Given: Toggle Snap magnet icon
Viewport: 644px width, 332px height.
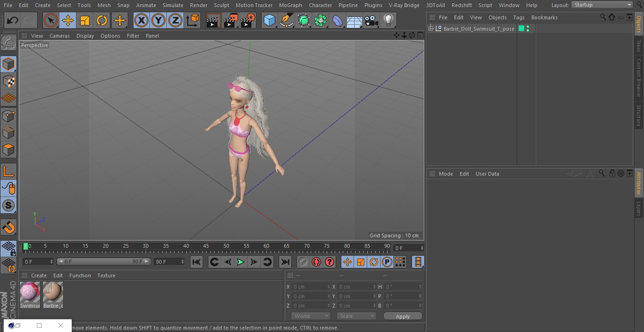Looking at the screenshot, I should coord(8,227).
